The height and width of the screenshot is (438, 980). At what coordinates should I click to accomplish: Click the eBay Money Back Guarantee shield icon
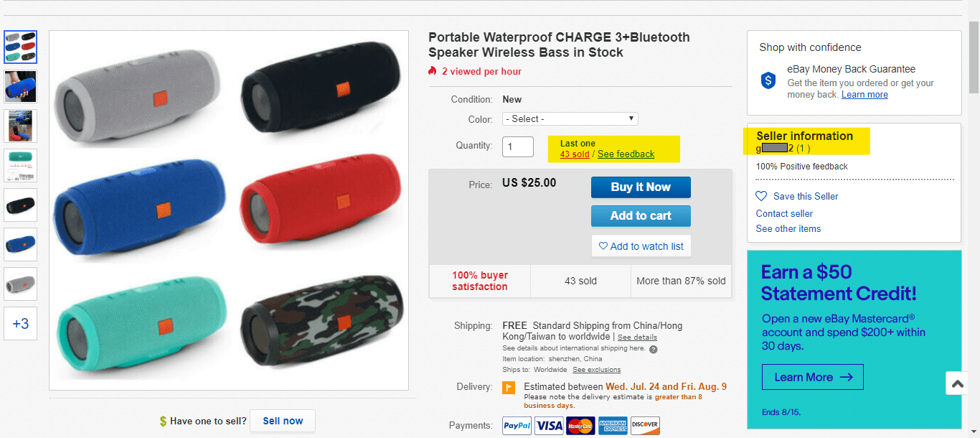[768, 80]
